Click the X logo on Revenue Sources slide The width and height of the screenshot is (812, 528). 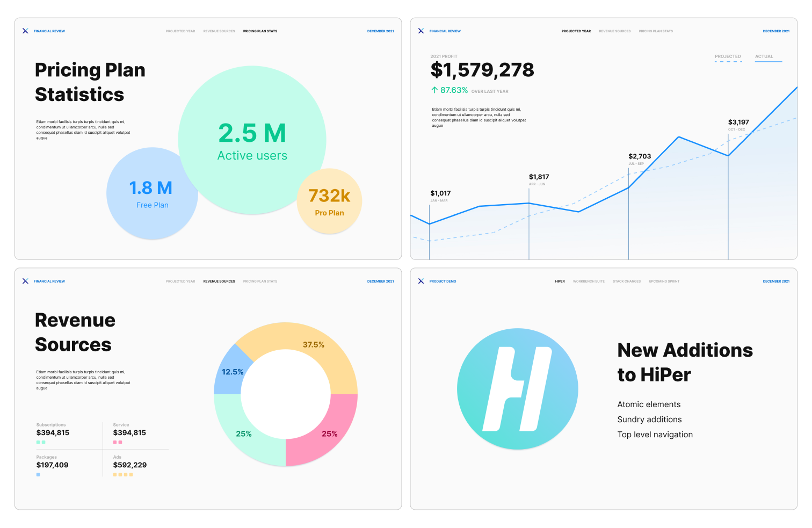25,281
